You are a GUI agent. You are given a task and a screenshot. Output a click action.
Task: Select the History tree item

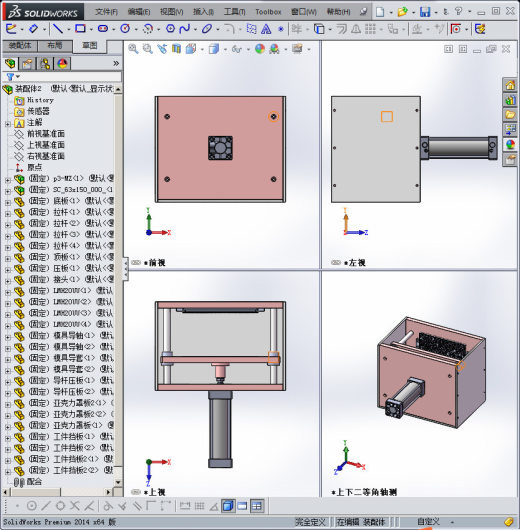tap(40, 100)
